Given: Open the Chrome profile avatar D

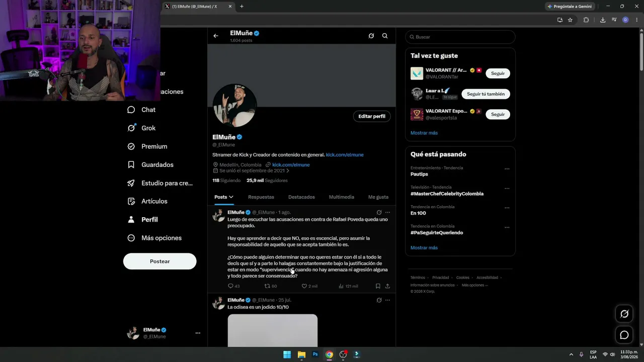Looking at the screenshot, I should [x=625, y=20].
